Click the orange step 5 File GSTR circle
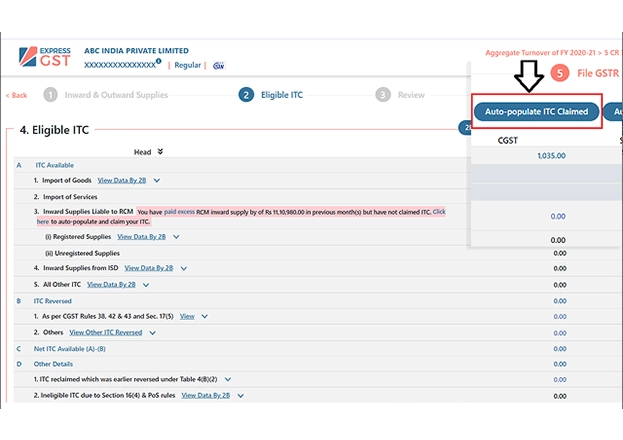The image size is (623, 440). [x=559, y=73]
